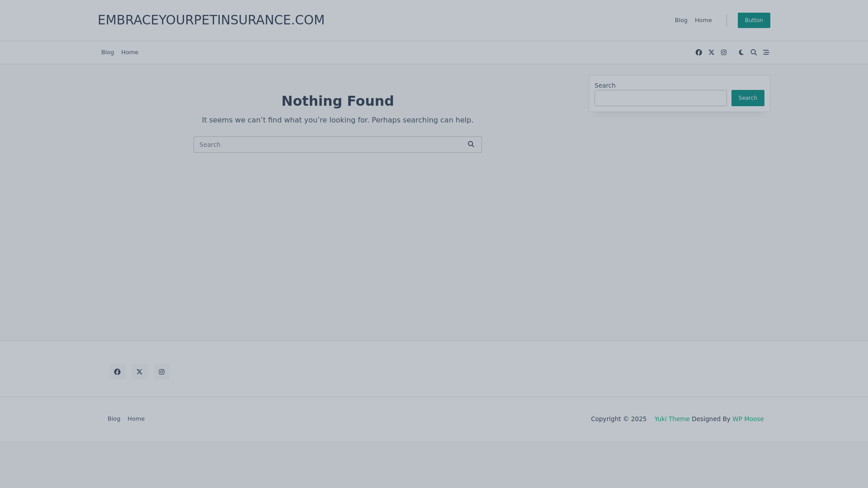868x488 pixels.
Task: Click the Nothing Found heading
Action: coord(338,101)
